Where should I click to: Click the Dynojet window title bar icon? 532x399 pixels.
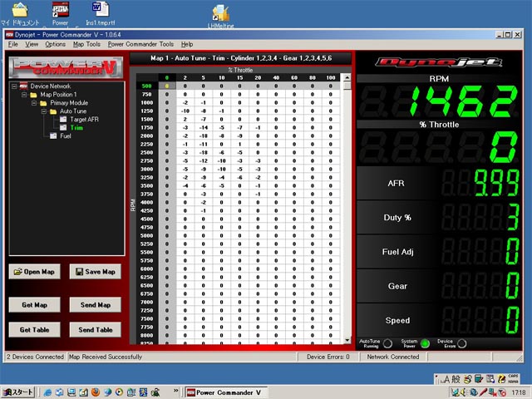tap(9, 35)
